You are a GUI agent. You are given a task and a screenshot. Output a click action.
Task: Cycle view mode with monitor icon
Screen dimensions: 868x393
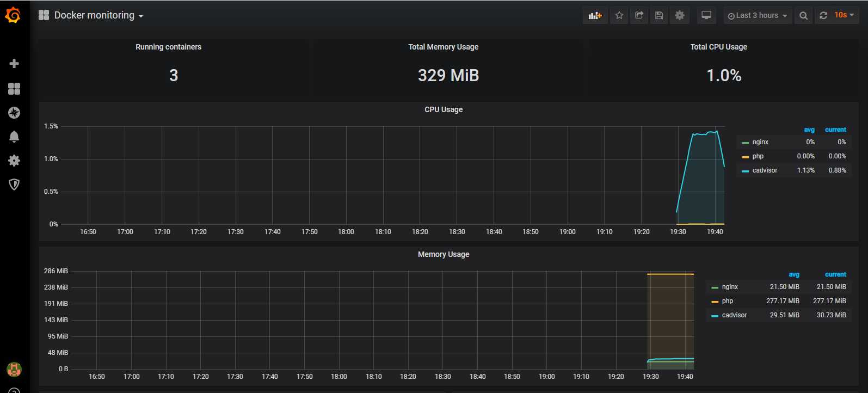tap(706, 15)
